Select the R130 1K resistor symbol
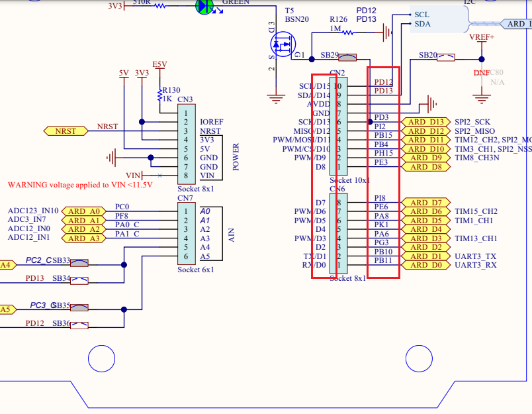Screen dimensions: 532x414 (159, 93)
